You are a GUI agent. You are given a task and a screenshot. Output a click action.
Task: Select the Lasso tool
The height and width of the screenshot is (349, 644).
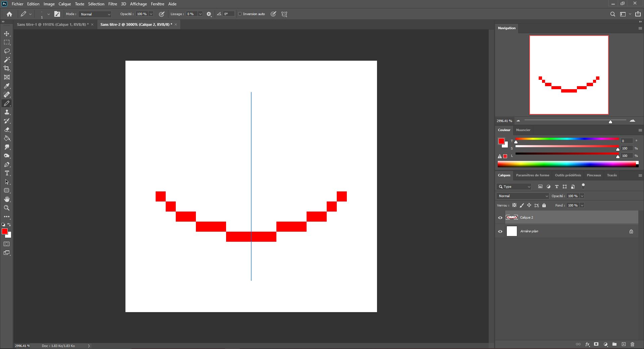[x=7, y=51]
